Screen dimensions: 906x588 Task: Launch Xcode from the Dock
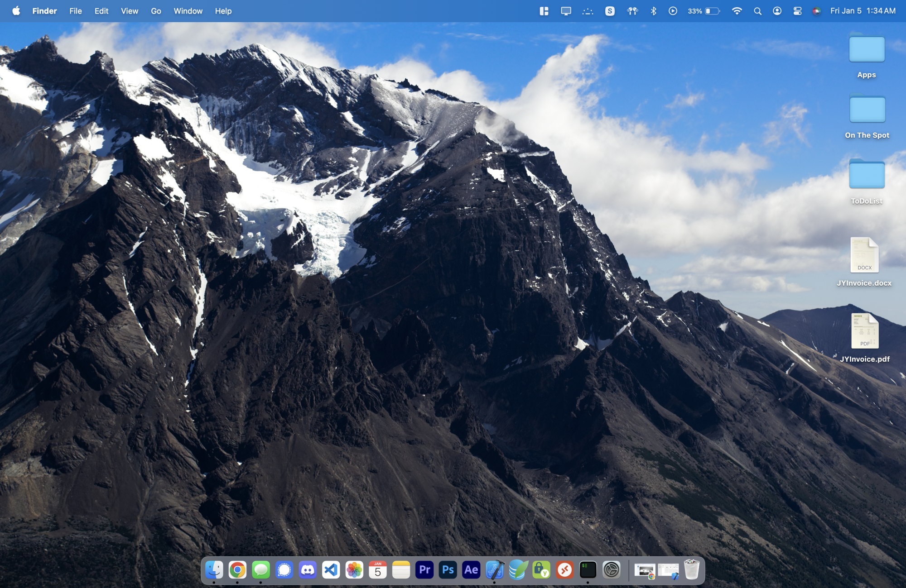tap(495, 569)
